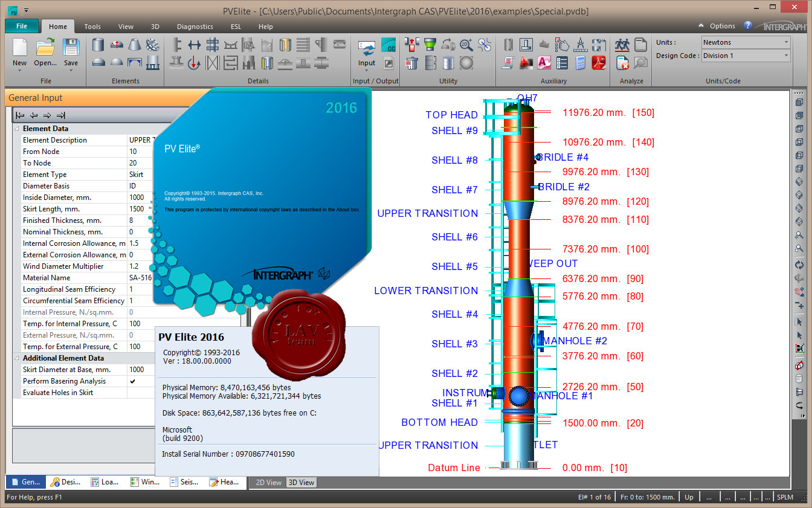Open the Heading bottom tab

coord(224,482)
